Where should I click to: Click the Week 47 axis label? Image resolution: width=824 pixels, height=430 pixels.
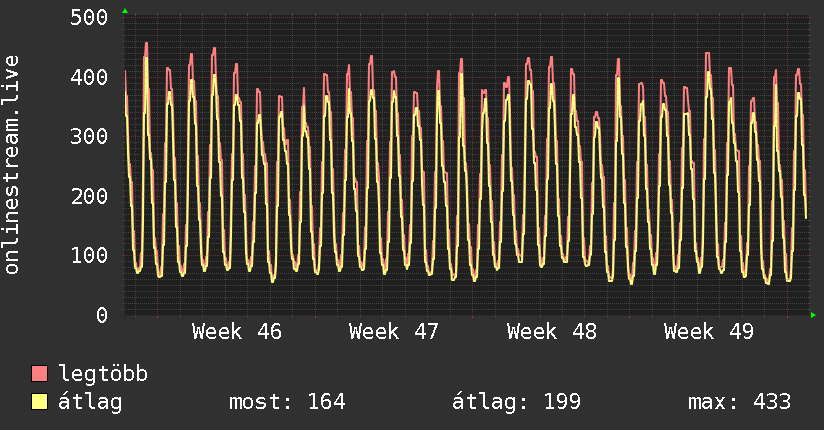[394, 331]
